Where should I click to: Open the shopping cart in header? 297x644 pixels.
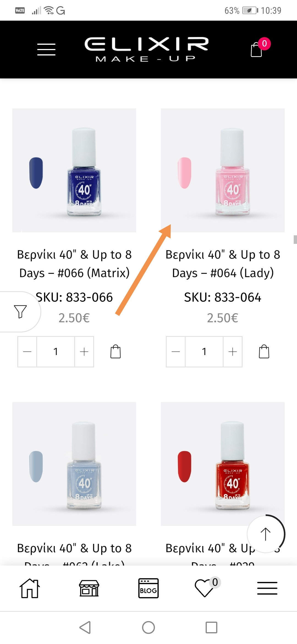(x=257, y=50)
